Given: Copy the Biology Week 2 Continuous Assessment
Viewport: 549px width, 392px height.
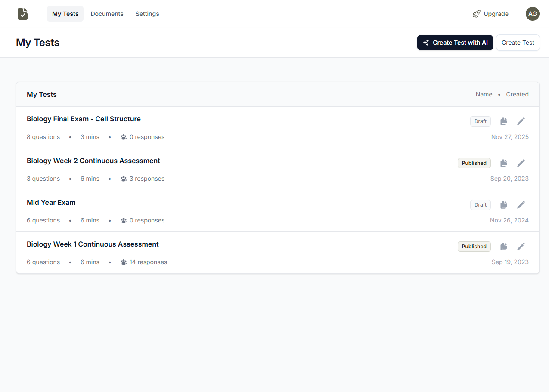Looking at the screenshot, I should [x=504, y=163].
